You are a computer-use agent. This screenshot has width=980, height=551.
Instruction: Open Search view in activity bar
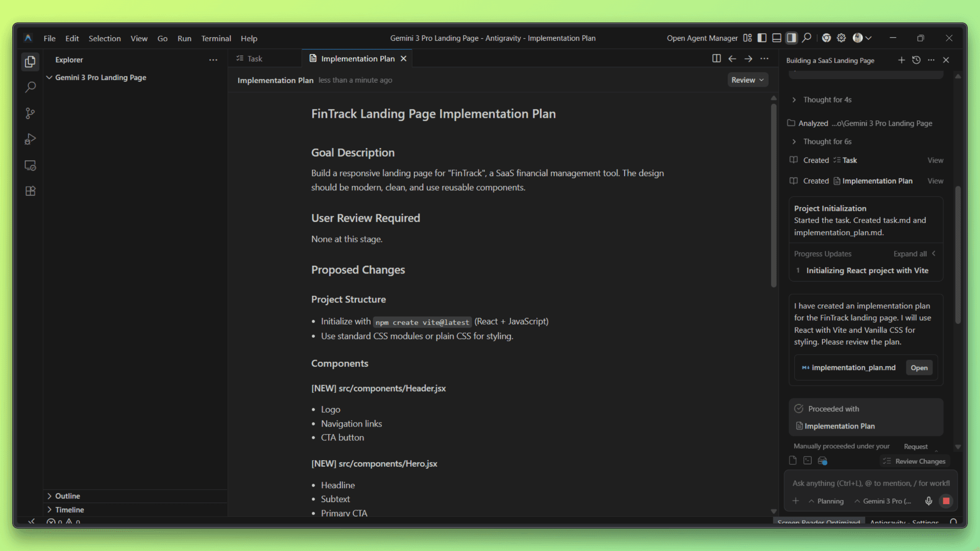tap(30, 87)
